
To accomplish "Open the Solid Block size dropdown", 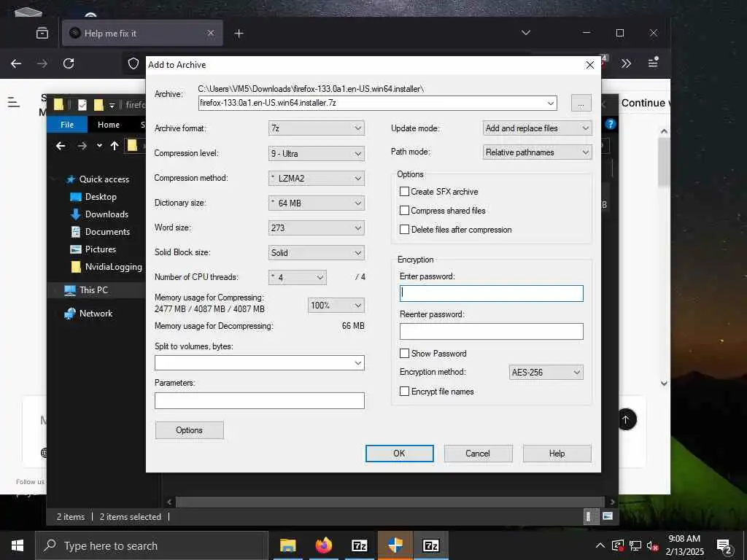I will [x=317, y=252].
